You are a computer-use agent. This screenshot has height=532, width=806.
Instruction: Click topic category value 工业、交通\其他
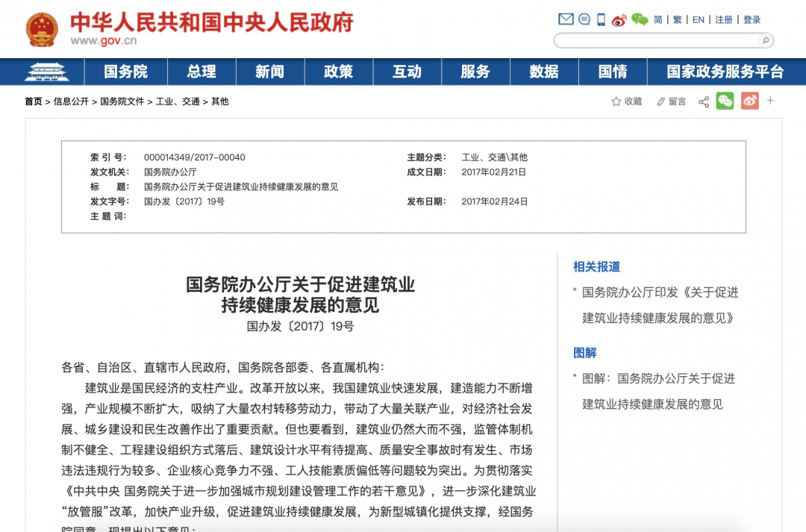click(x=495, y=157)
